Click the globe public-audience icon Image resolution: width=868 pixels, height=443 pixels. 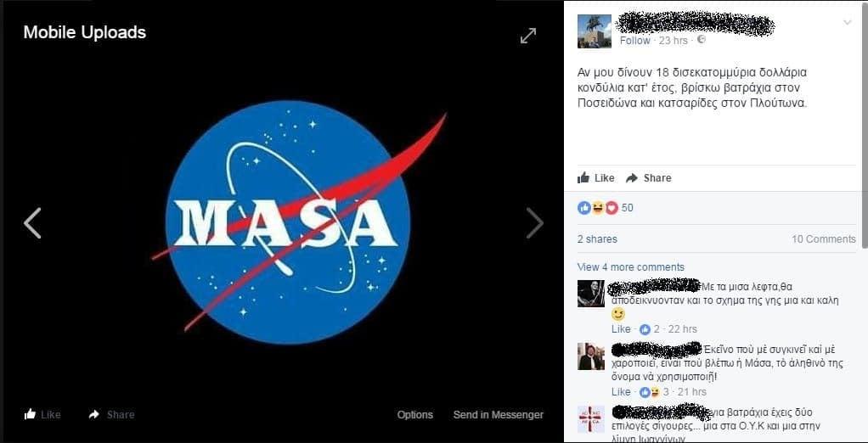pyautogui.click(x=701, y=41)
